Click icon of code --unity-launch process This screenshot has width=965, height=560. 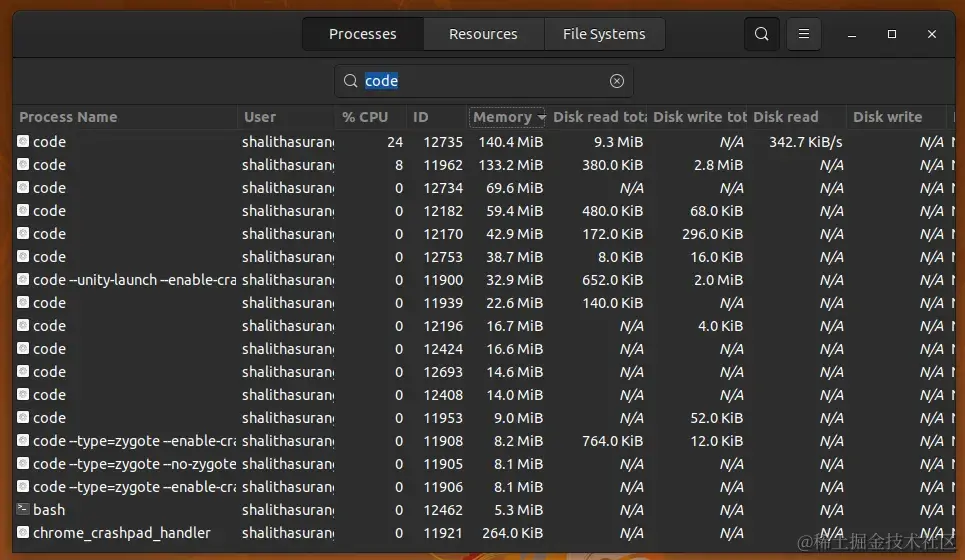pos(23,279)
